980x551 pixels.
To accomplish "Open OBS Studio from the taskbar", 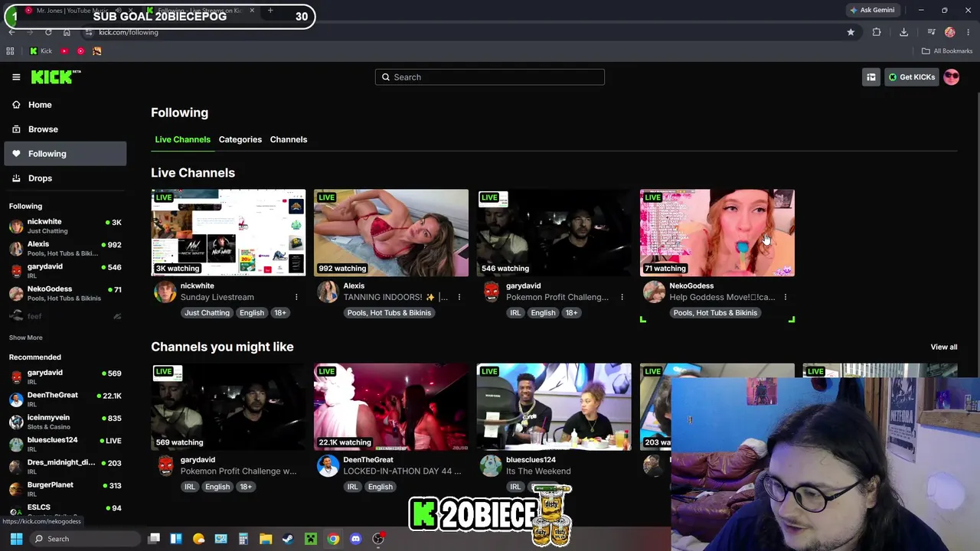I will click(x=378, y=539).
